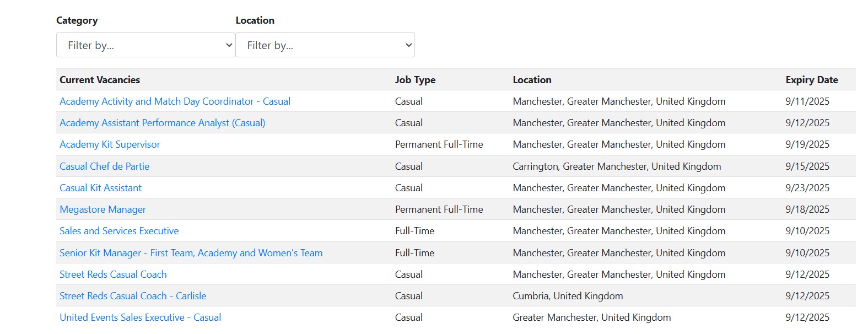Click the Job Type column header

coord(415,80)
